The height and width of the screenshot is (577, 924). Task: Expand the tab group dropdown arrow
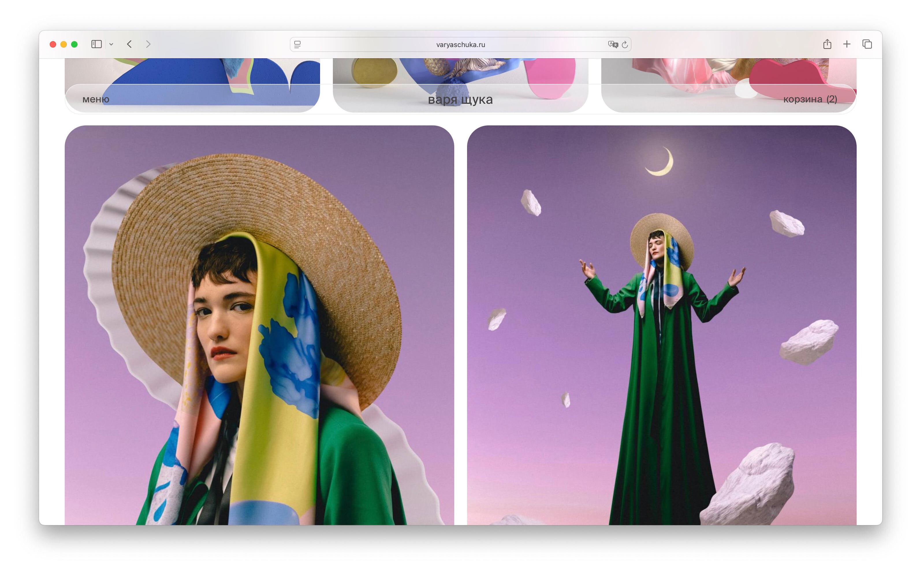pyautogui.click(x=111, y=44)
